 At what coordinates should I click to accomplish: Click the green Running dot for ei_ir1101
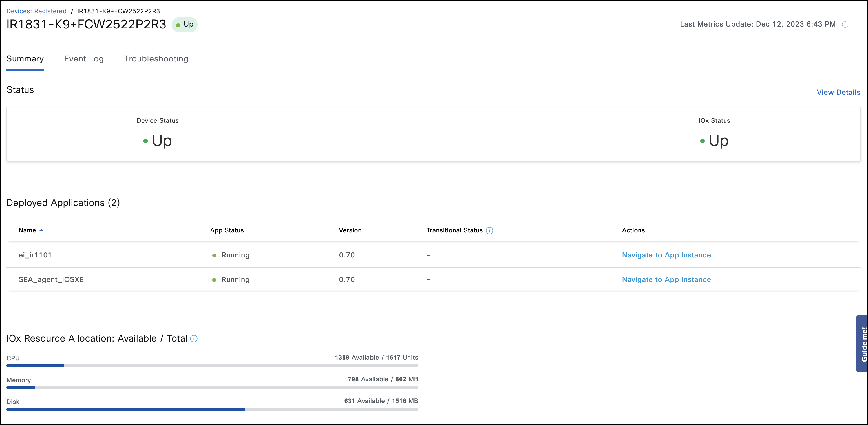[x=214, y=255]
